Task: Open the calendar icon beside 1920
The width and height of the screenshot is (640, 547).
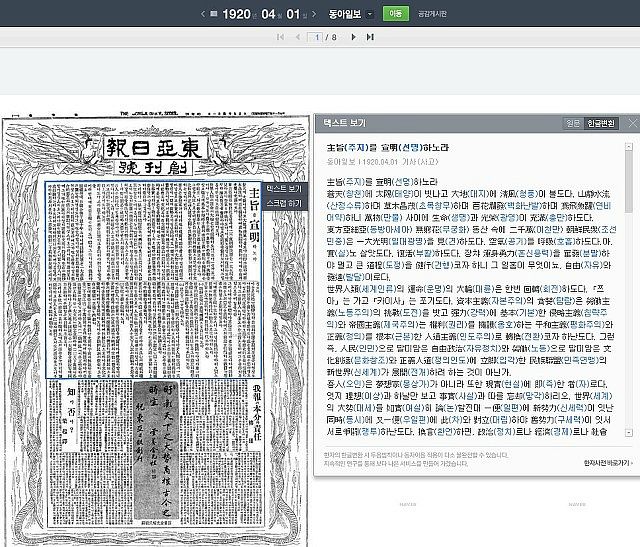Action: [x=213, y=14]
